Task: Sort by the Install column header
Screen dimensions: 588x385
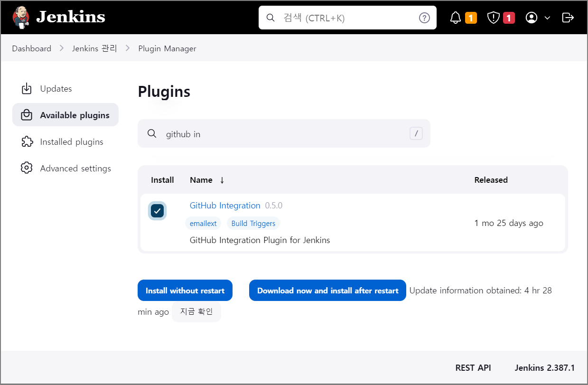Action: [x=162, y=180]
